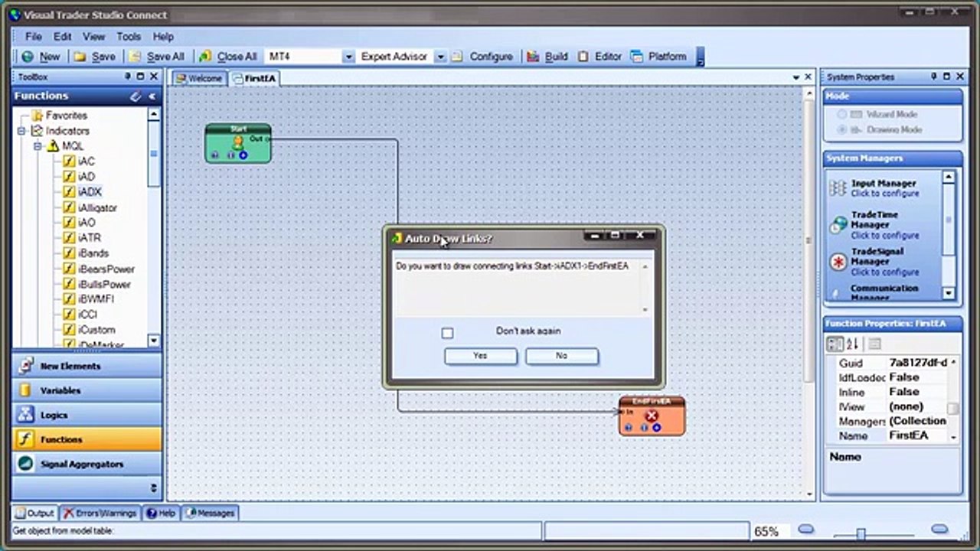Click the iBWMFI function icon
The height and width of the screenshot is (551, 980).
(x=69, y=299)
